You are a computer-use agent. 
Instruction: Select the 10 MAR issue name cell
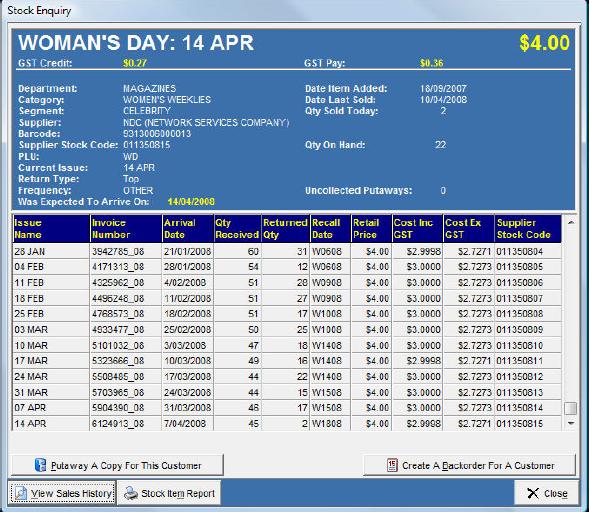pyautogui.click(x=51, y=345)
